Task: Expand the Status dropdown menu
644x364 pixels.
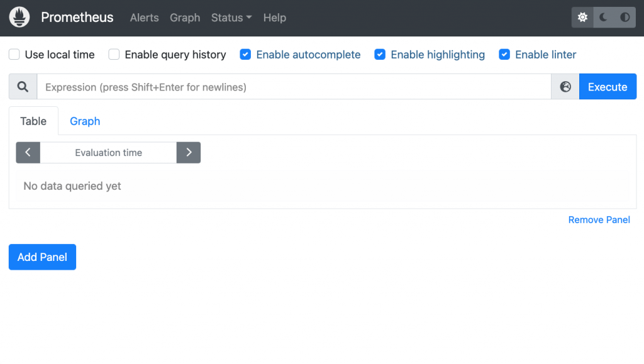Action: coord(231,18)
